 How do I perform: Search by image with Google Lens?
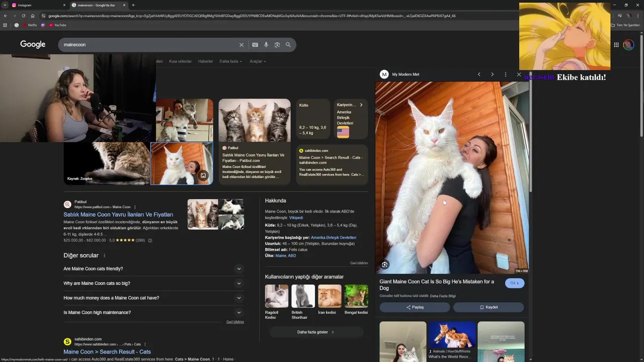[x=277, y=45]
